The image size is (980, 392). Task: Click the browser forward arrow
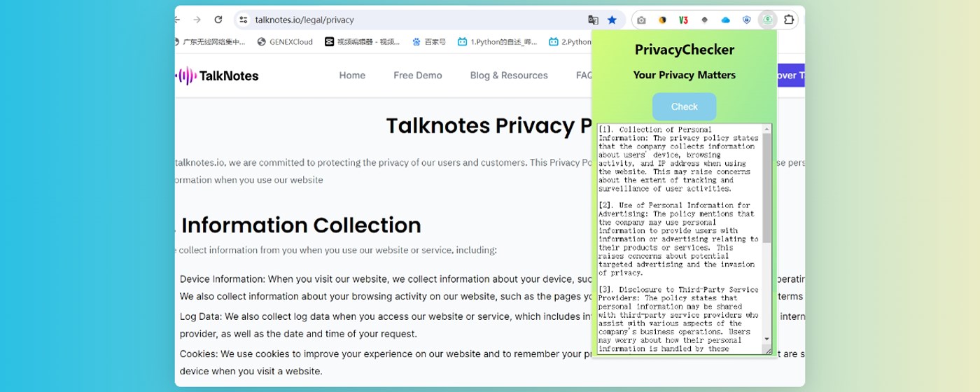(x=197, y=20)
